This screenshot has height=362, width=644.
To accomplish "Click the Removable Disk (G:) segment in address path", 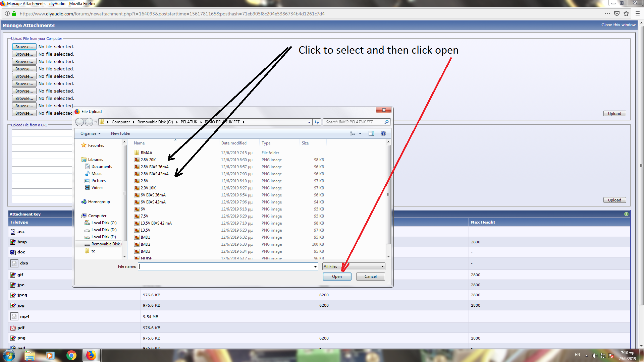I will pyautogui.click(x=155, y=122).
